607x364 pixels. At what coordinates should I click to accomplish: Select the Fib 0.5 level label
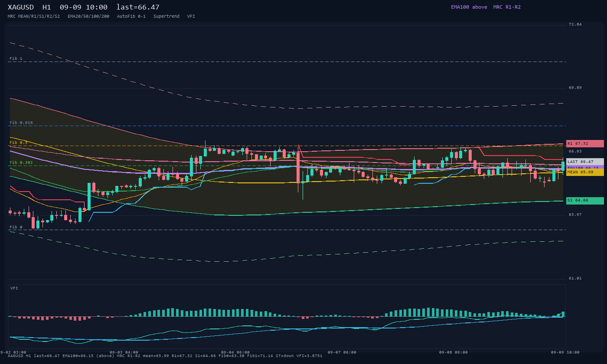(x=19, y=143)
